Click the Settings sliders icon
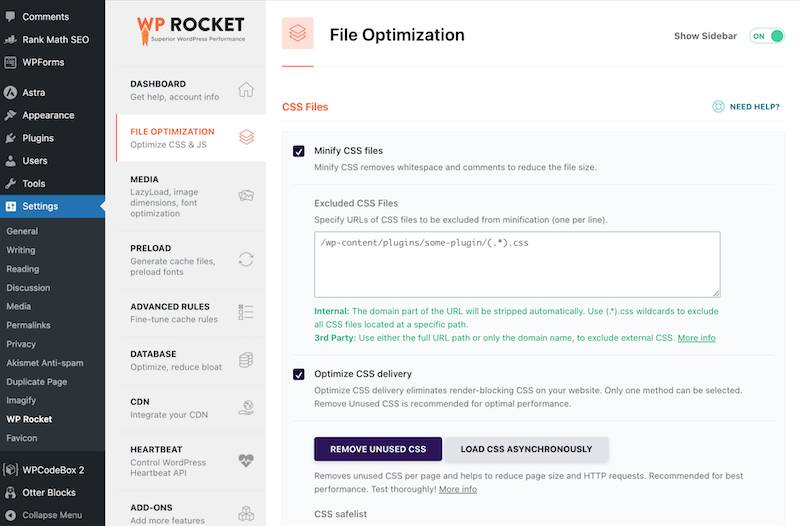Image resolution: width=800 pixels, height=526 pixels. (10, 206)
